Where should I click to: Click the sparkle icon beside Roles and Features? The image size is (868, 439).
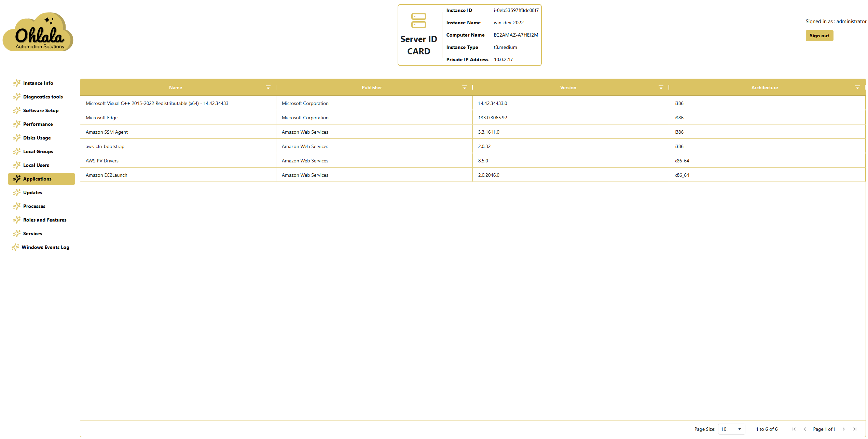coord(17,220)
